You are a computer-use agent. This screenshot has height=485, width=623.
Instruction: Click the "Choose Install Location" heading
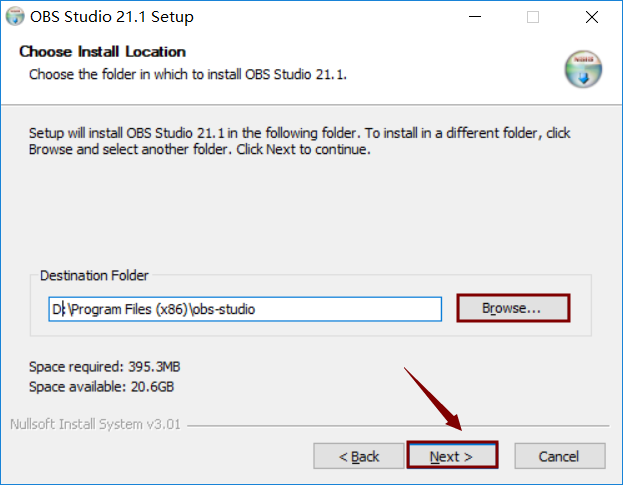tap(102, 52)
